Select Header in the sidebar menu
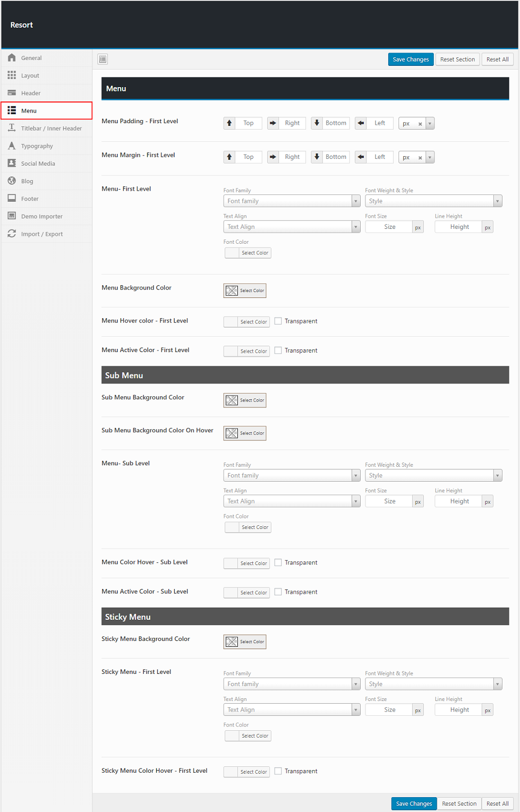 point(31,93)
